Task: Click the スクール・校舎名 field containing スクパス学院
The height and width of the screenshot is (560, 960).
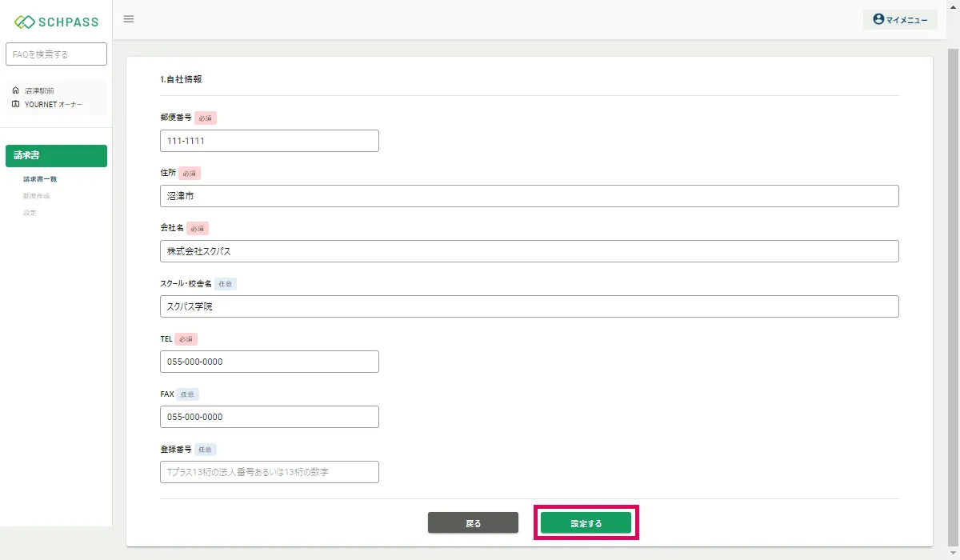Action: [x=530, y=306]
